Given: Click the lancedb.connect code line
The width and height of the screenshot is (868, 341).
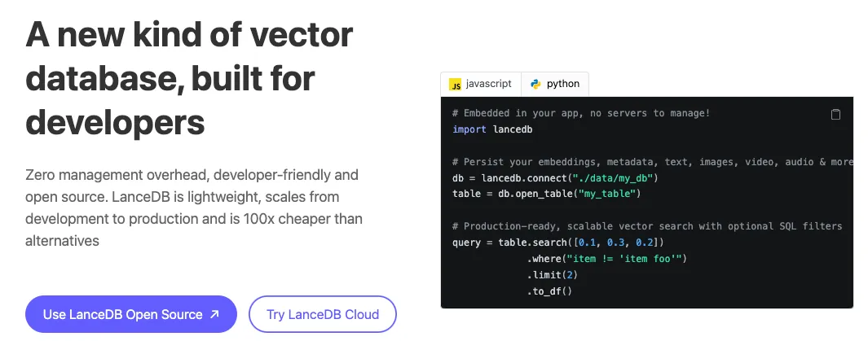Looking at the screenshot, I should (x=555, y=178).
